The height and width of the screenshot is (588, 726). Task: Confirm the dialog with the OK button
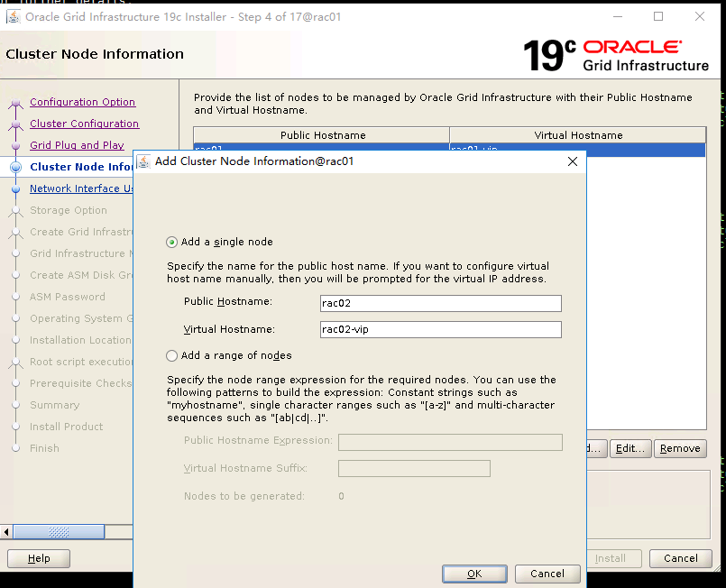coord(474,574)
